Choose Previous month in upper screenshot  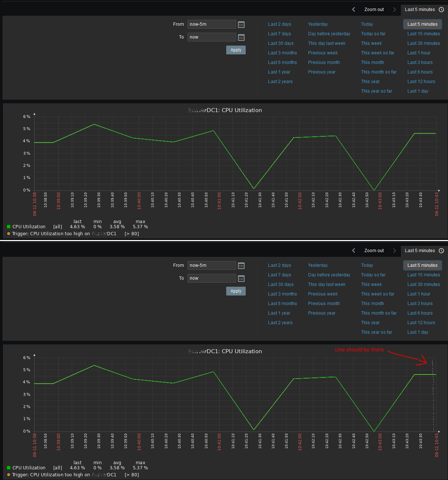point(324,62)
